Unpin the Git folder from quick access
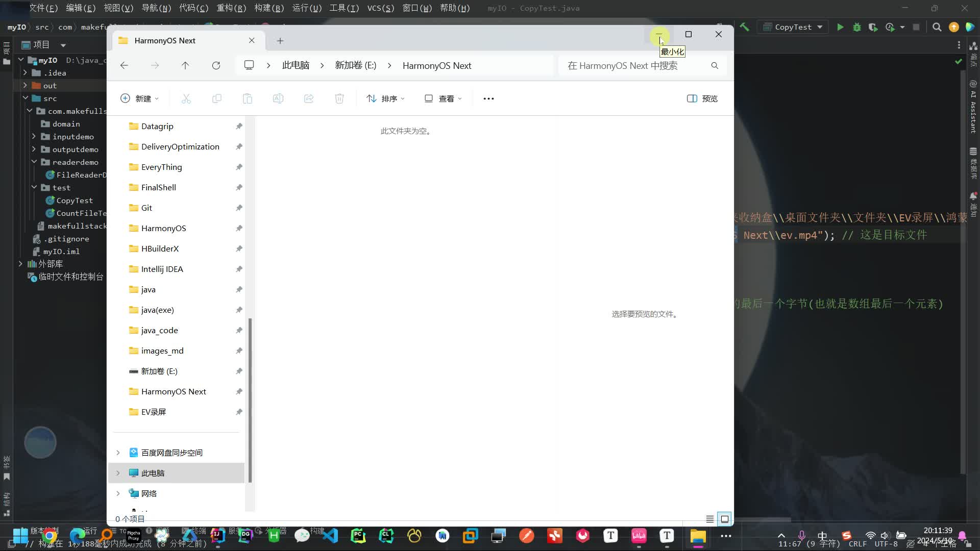The width and height of the screenshot is (980, 551). 239,208
